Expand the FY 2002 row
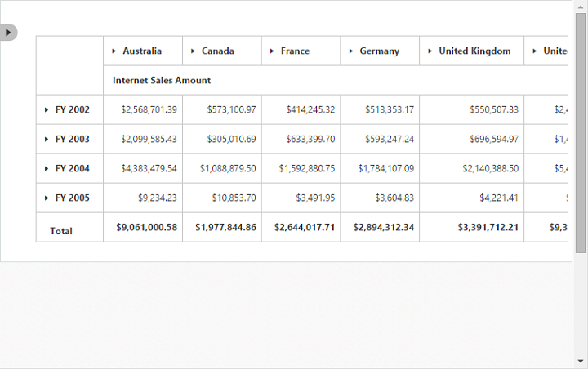 click(x=47, y=110)
